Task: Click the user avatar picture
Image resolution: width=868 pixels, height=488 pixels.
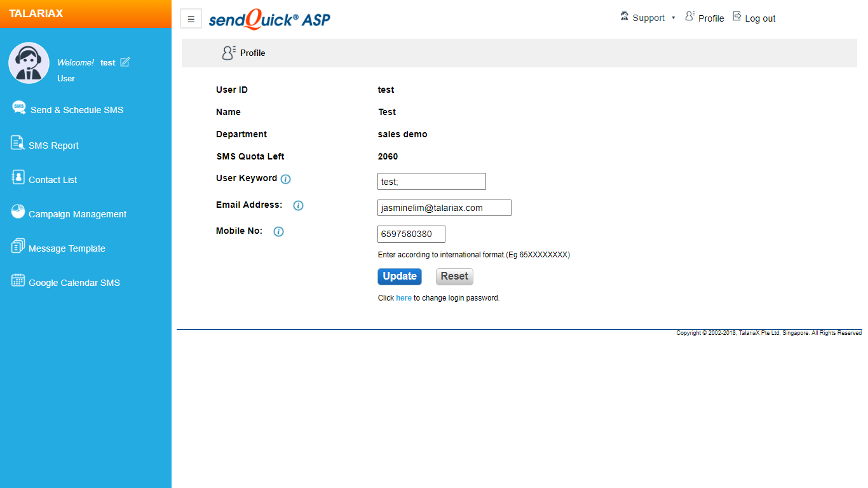Action: pyautogui.click(x=29, y=63)
